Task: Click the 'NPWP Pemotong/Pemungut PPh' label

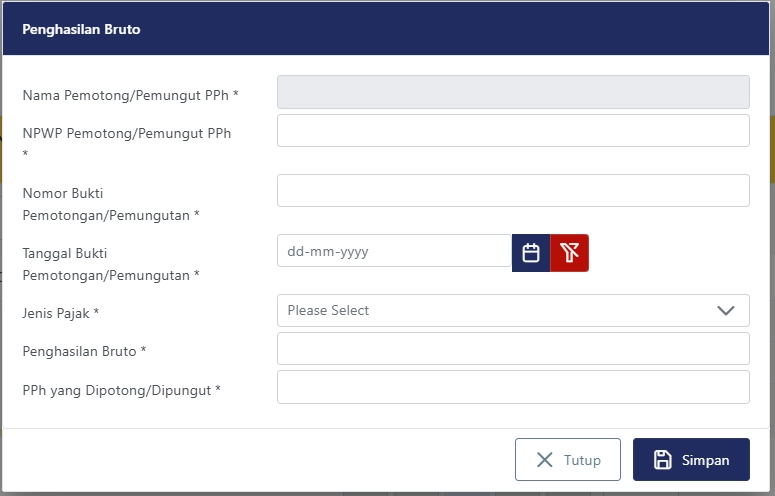Action: [x=126, y=133]
